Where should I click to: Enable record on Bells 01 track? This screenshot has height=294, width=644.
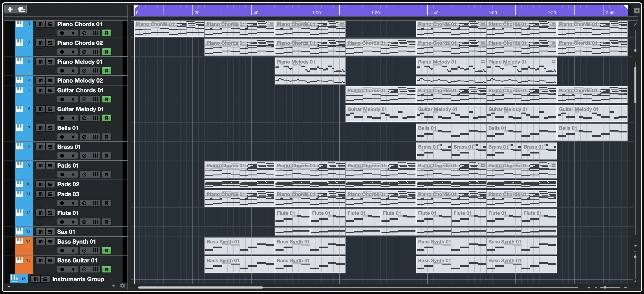(62, 137)
